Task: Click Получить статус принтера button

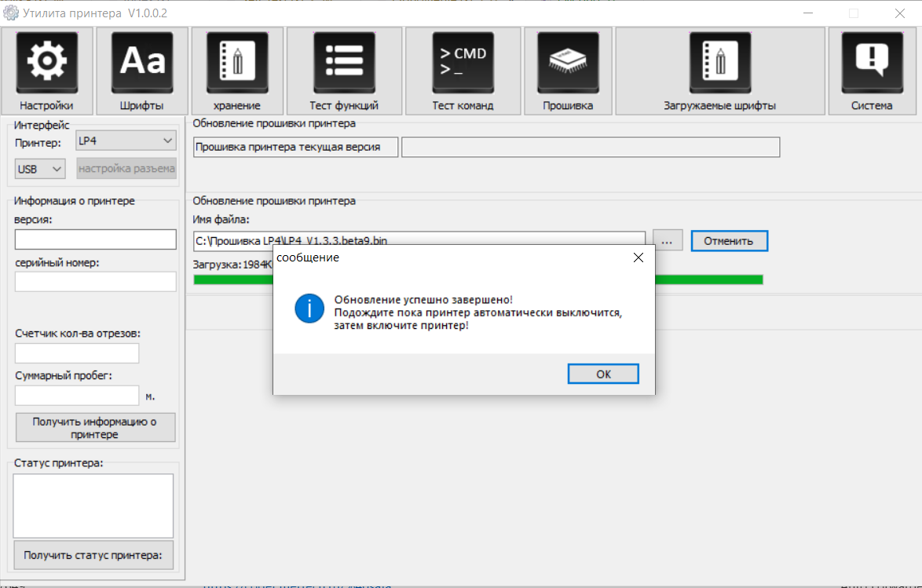Action: point(93,555)
